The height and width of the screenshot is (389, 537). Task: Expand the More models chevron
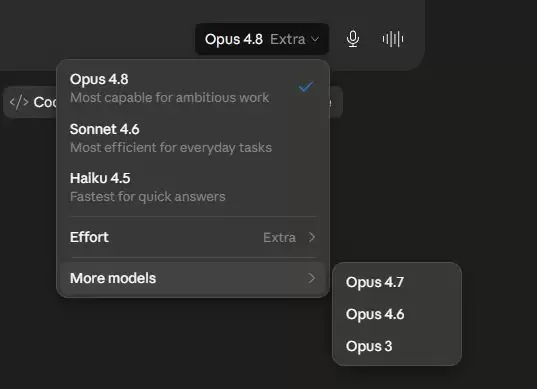coord(311,278)
